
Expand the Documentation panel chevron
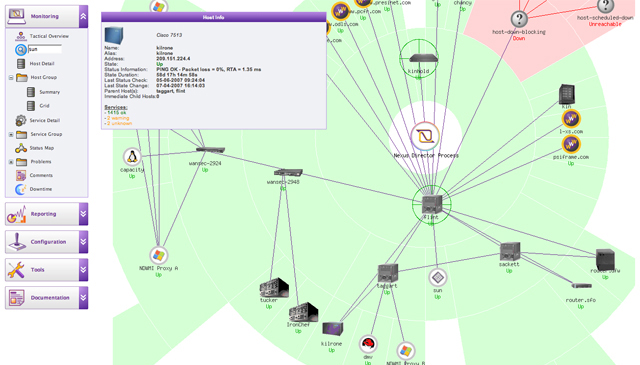coord(83,298)
